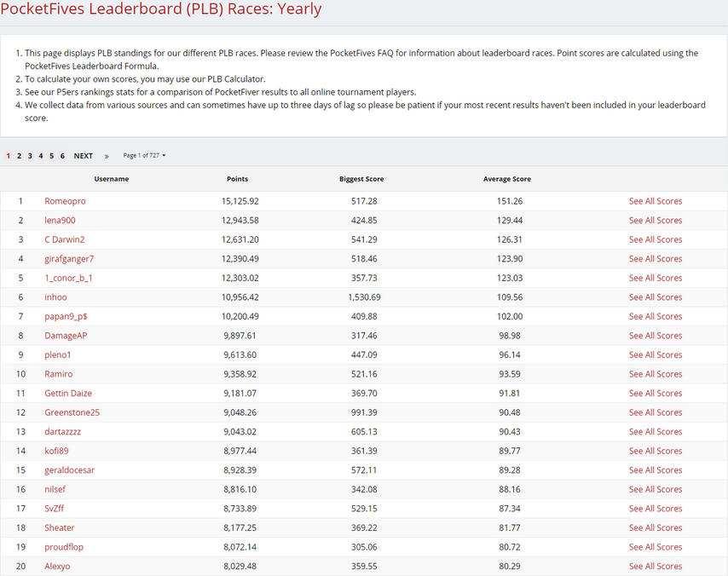See All Scores for pleno1
728x576 pixels.
(656, 355)
